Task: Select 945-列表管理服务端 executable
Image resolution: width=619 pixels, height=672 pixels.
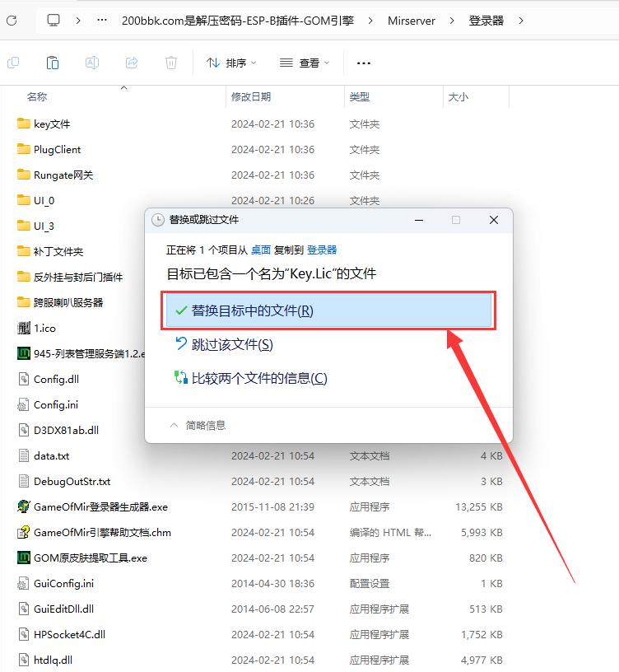Action: click(x=81, y=353)
